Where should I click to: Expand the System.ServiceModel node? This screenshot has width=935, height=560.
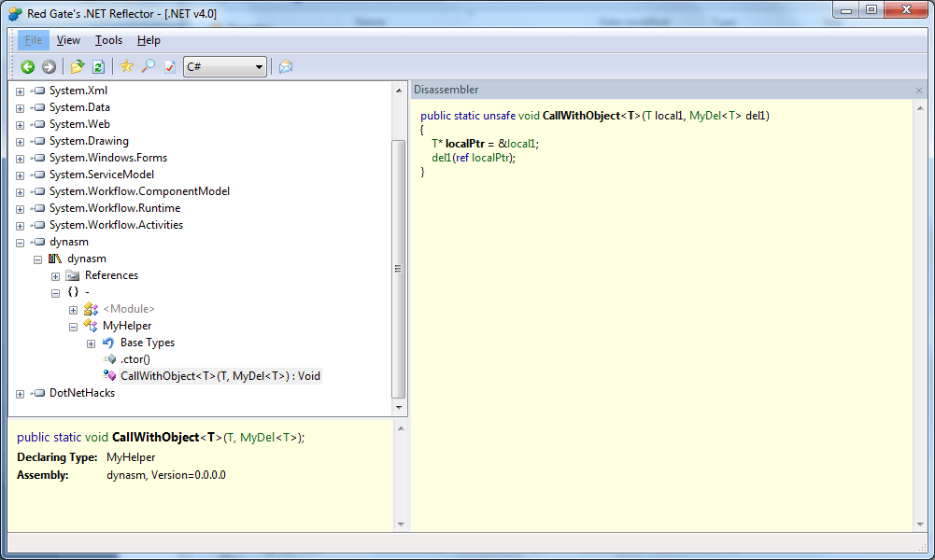pyautogui.click(x=21, y=175)
